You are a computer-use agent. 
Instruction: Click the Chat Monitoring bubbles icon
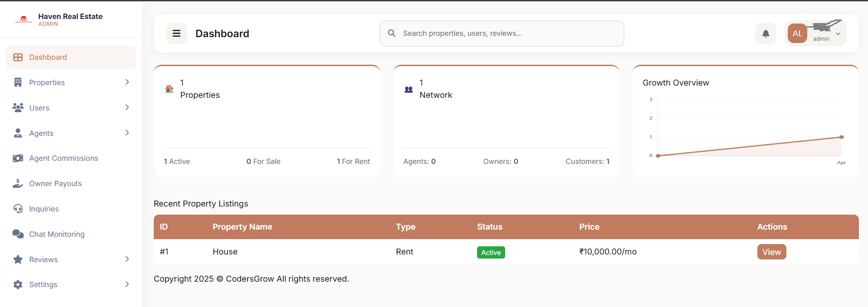click(18, 234)
